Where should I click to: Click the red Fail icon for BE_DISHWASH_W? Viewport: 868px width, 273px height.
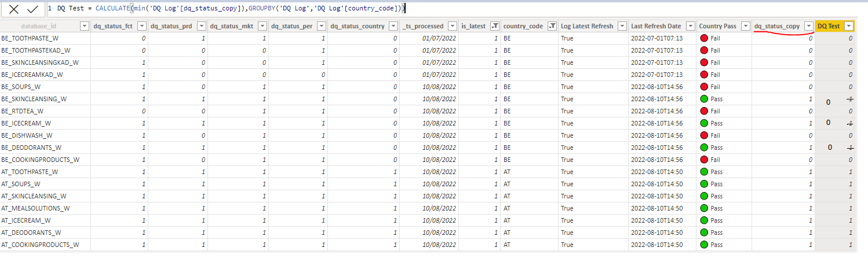click(x=704, y=135)
